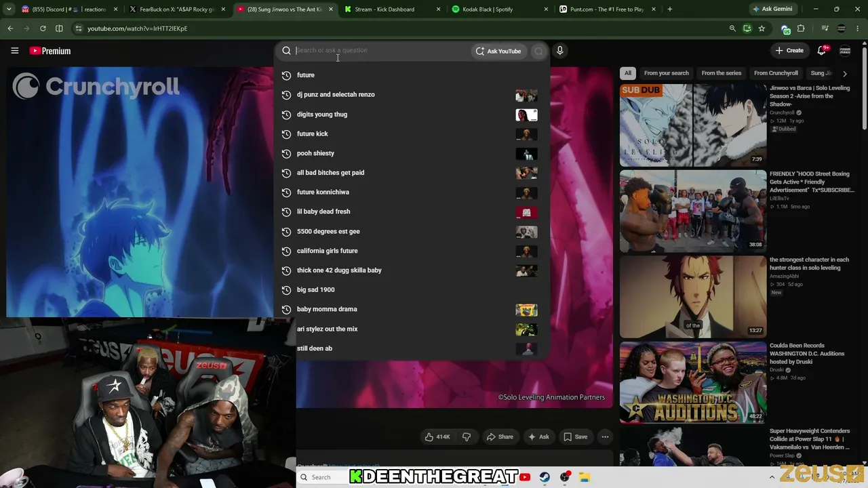Like the video with 414K likes
The image size is (868, 488).
click(437, 437)
